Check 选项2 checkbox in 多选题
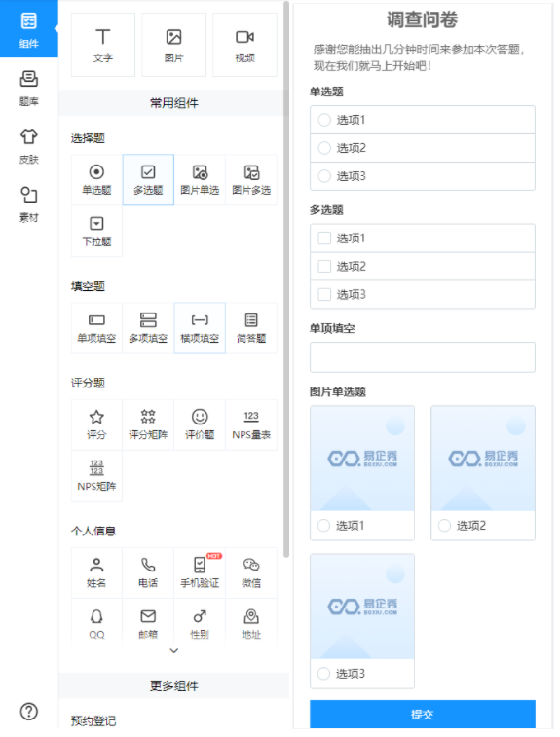Screen dimensions: 560x737 click(x=324, y=267)
